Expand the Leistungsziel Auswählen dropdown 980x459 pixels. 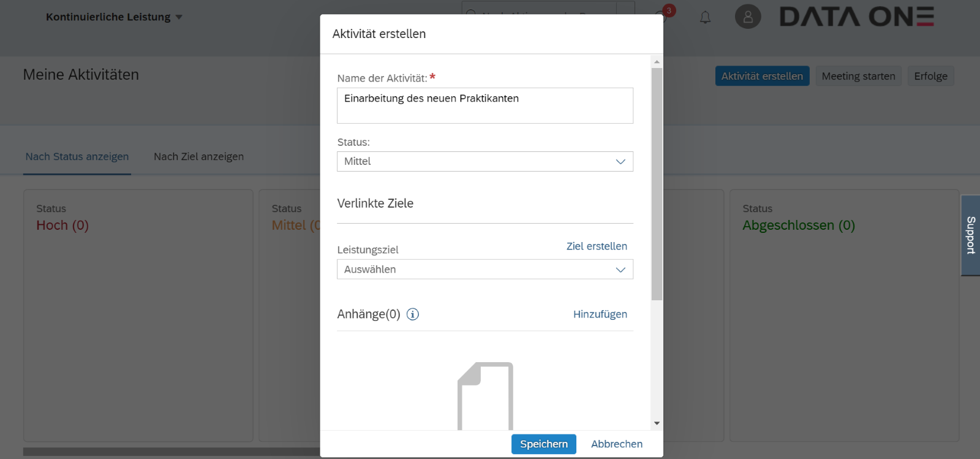pyautogui.click(x=484, y=270)
